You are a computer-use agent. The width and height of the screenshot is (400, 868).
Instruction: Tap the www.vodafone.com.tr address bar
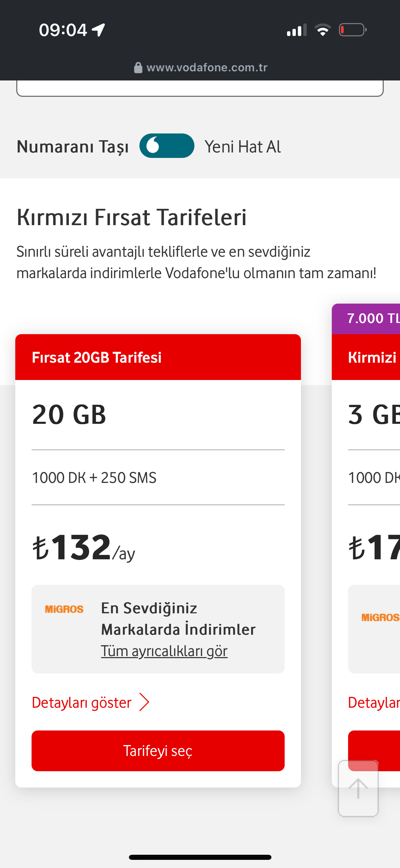tap(200, 68)
